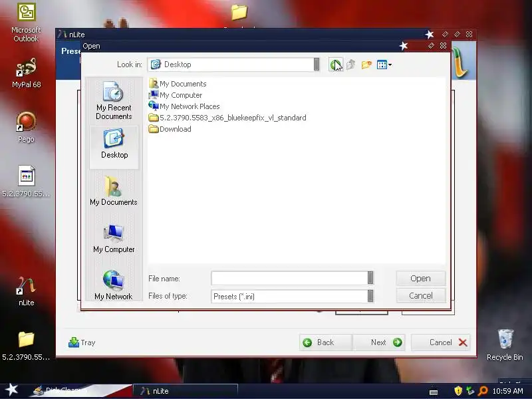Image resolution: width=532 pixels, height=399 pixels.
Task: Select My Recent Documents in places bar
Action: click(x=114, y=101)
